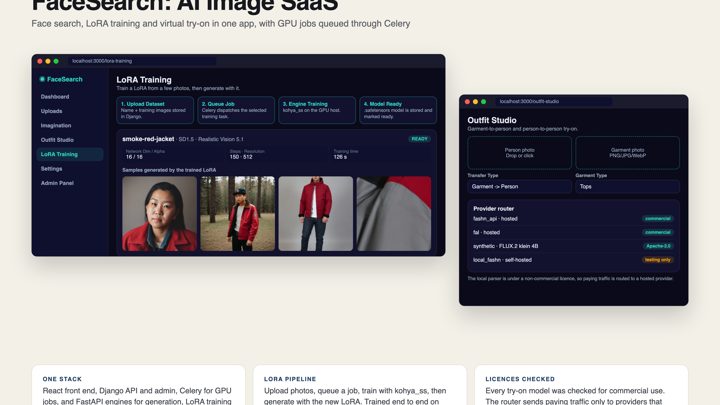Click the ONE STACK card heading
Screen dimensions: 720x405
(x=62, y=379)
